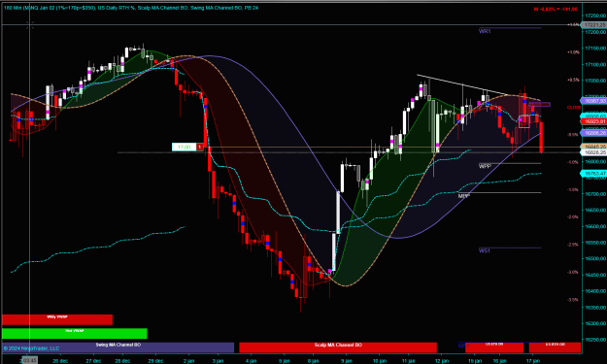Click the 16700,00 price axis label
This screenshot has height=364, width=607.
[x=595, y=194]
